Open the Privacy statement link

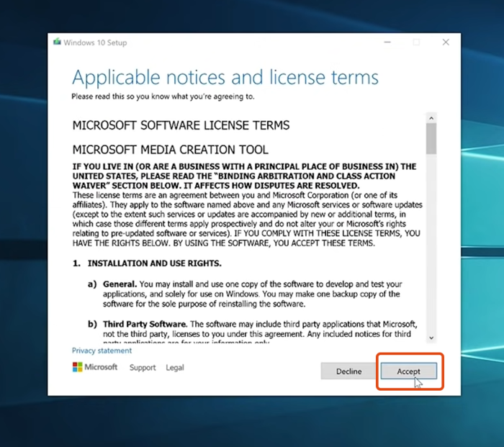pyautogui.click(x=102, y=351)
